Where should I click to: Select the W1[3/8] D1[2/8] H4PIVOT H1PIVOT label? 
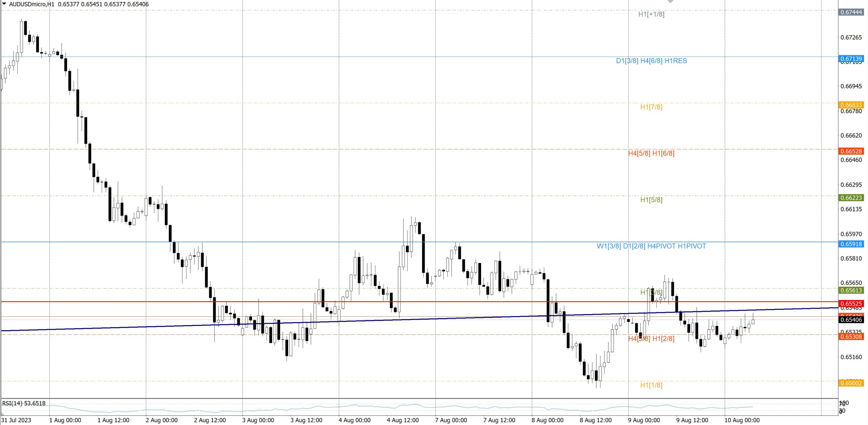(x=651, y=246)
